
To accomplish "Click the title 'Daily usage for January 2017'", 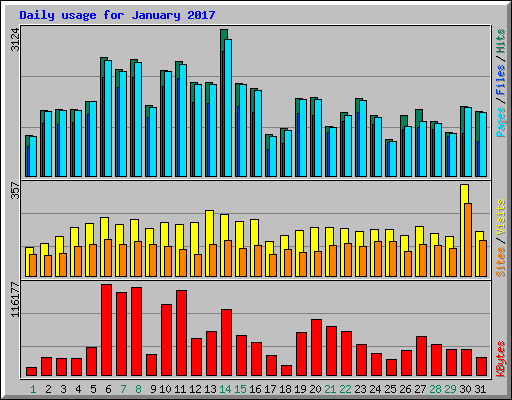I will [x=117, y=15].
